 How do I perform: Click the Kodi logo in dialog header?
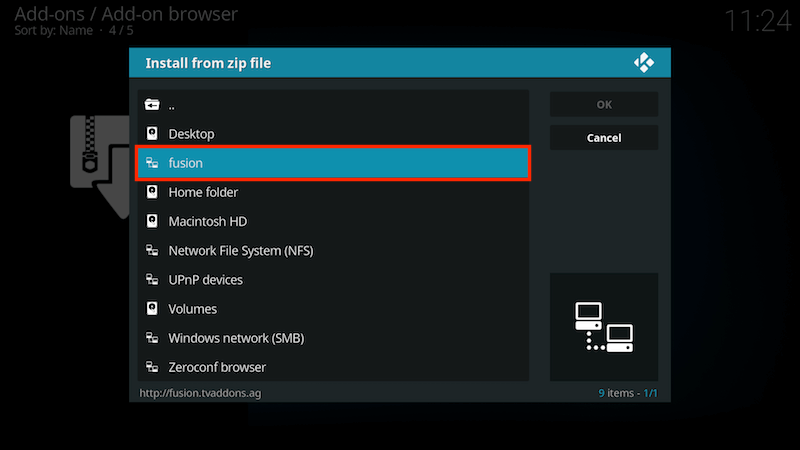pyautogui.click(x=644, y=63)
